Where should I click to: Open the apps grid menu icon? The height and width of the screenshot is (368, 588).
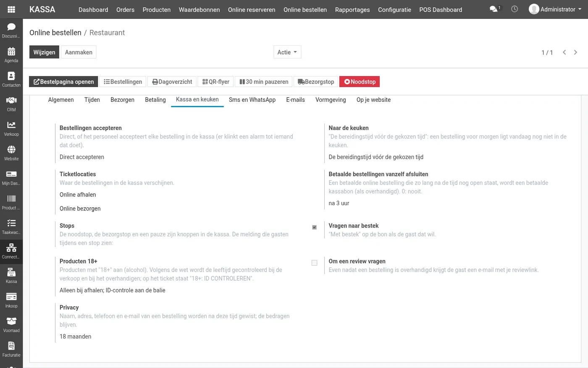pos(11,9)
